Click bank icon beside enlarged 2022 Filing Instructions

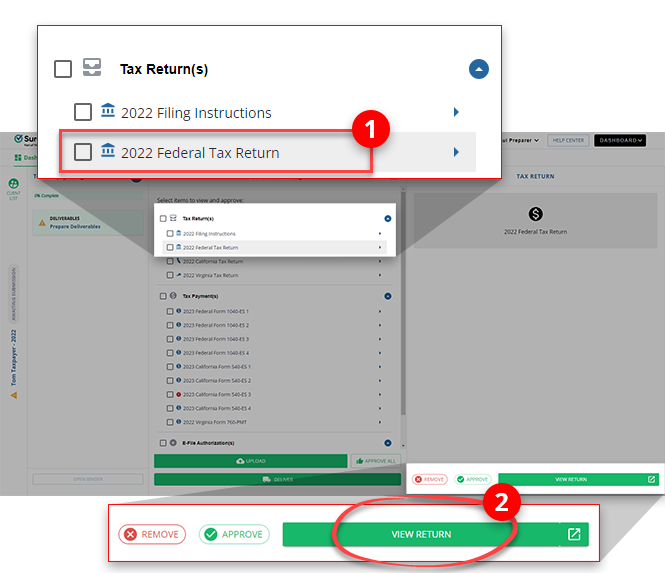tap(108, 112)
